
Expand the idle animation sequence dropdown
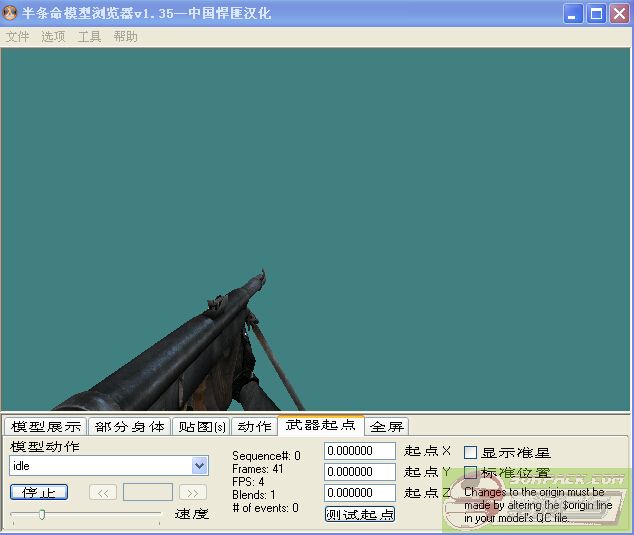coord(199,466)
